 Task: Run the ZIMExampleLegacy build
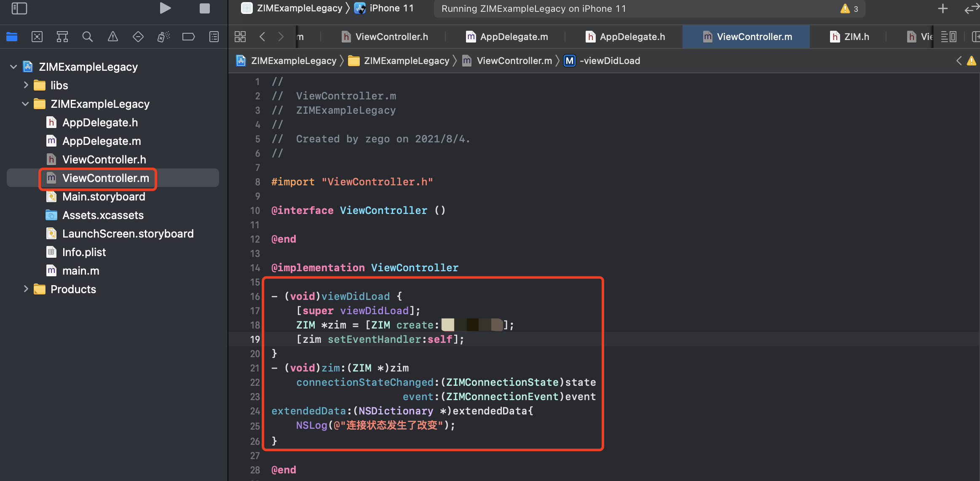tap(165, 8)
